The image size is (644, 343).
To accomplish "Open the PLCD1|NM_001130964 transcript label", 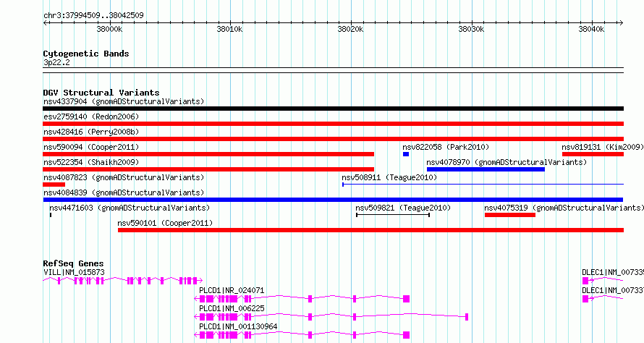I will [x=238, y=326].
